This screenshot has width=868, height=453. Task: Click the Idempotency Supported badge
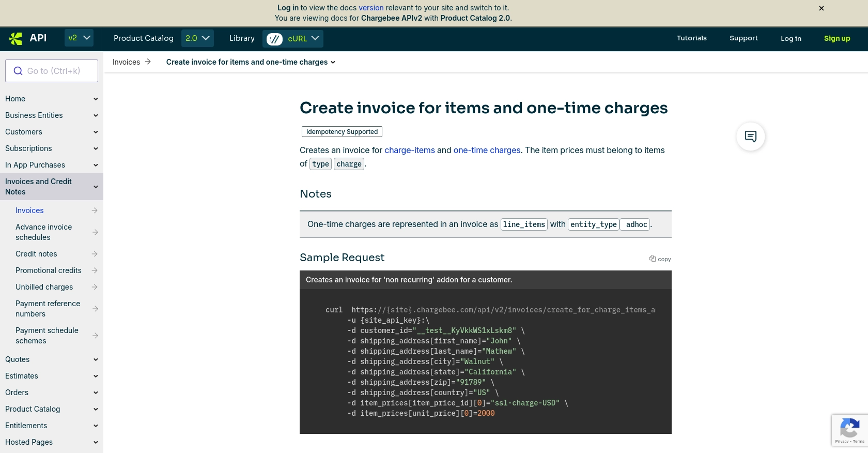point(342,132)
